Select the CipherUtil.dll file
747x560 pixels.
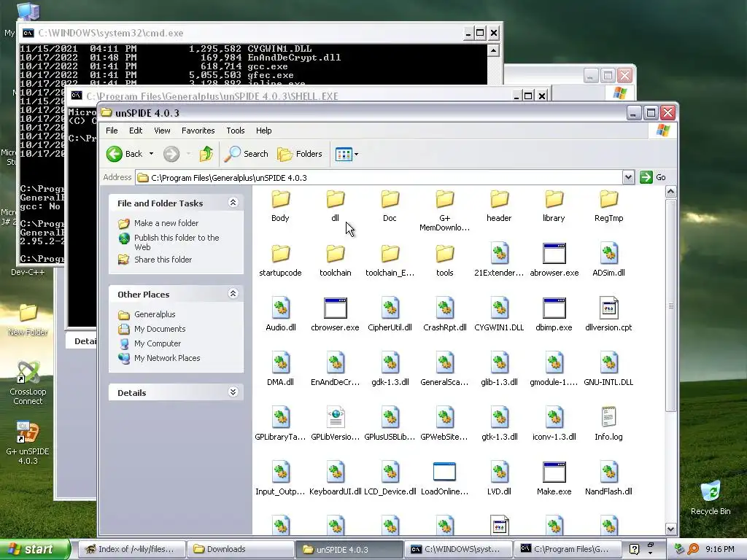[x=390, y=315]
